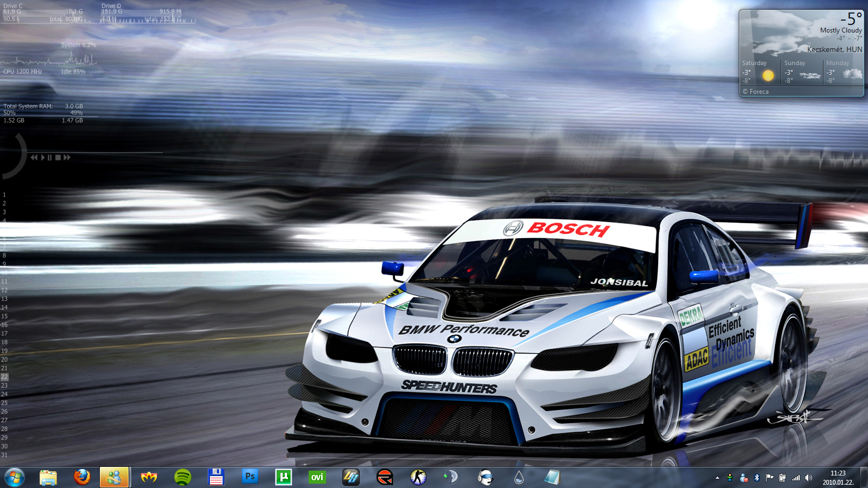Play the track in media widget

(43, 157)
